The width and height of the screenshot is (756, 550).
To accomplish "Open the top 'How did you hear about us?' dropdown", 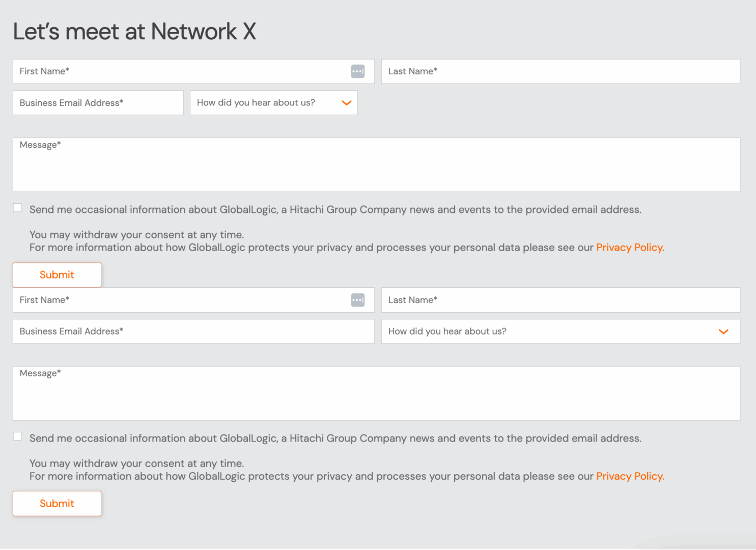I will (273, 103).
